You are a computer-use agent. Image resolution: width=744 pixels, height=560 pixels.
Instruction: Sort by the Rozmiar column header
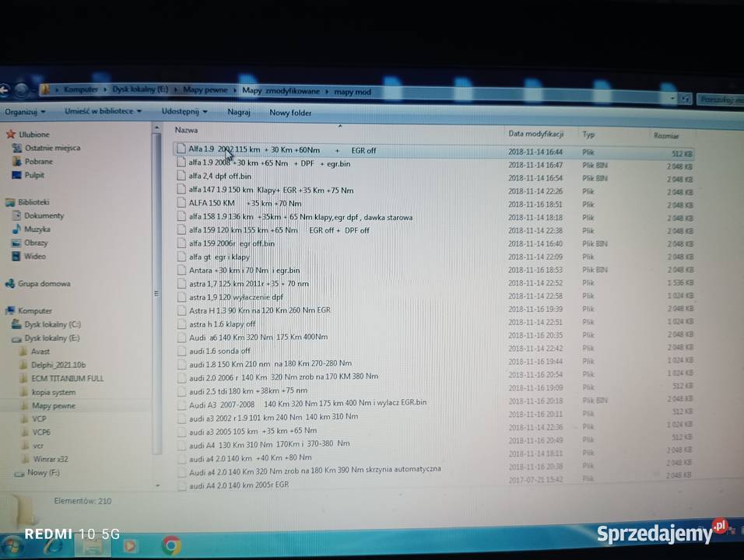666,135
